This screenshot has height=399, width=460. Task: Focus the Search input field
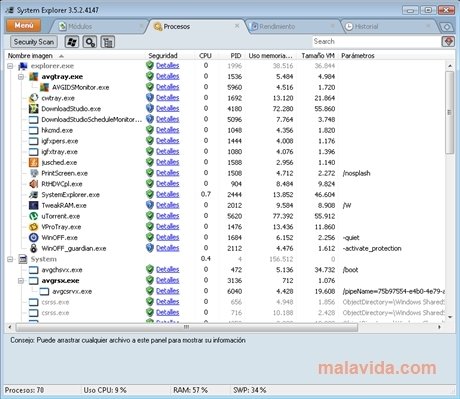[376, 41]
